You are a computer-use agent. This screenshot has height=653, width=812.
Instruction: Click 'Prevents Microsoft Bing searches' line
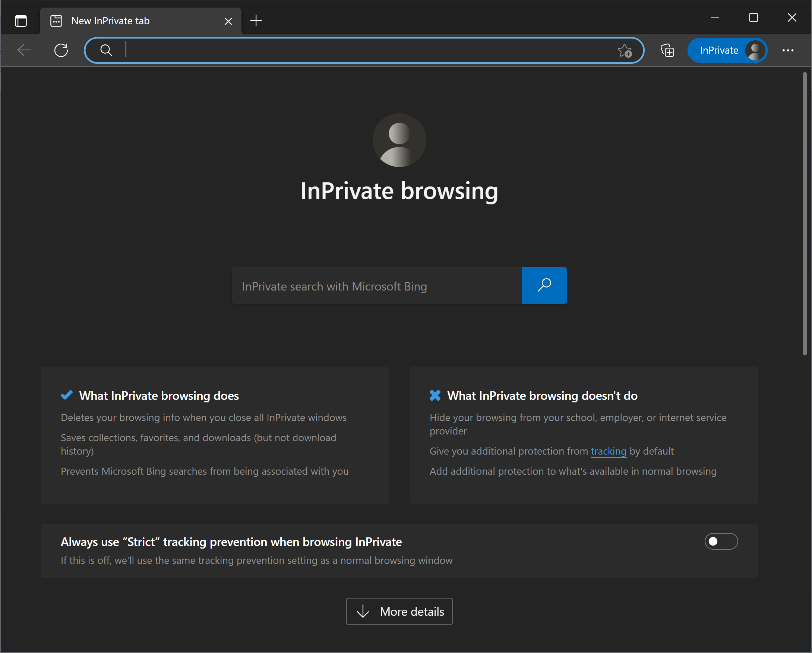(x=205, y=471)
